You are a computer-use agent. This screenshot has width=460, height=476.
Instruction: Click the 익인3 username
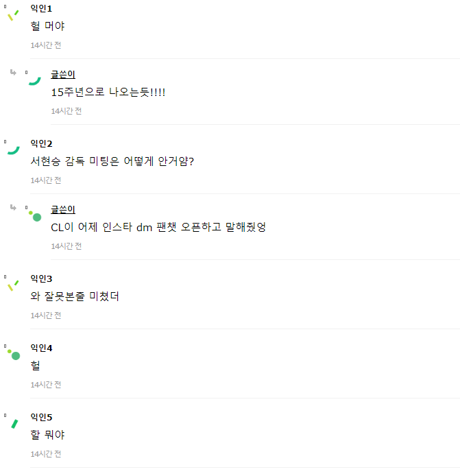tap(41, 278)
